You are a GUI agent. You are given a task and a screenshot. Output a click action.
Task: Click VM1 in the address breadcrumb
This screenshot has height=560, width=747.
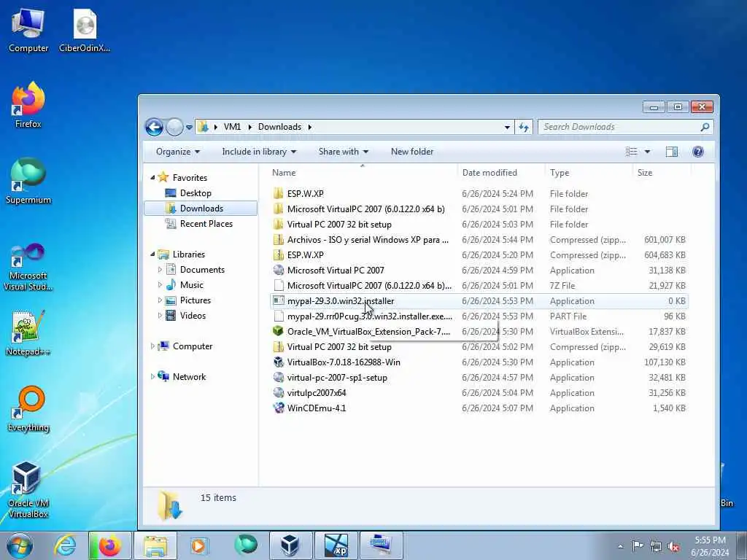[x=232, y=127]
